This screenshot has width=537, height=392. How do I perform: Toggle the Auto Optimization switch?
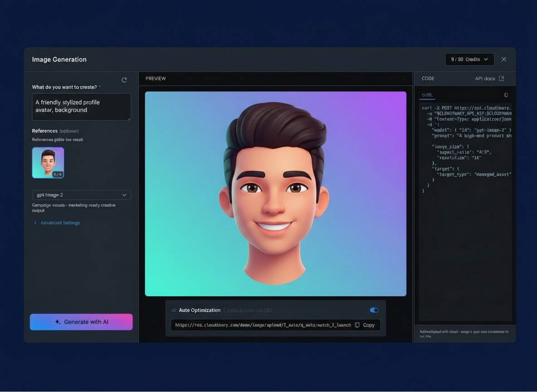(x=374, y=310)
